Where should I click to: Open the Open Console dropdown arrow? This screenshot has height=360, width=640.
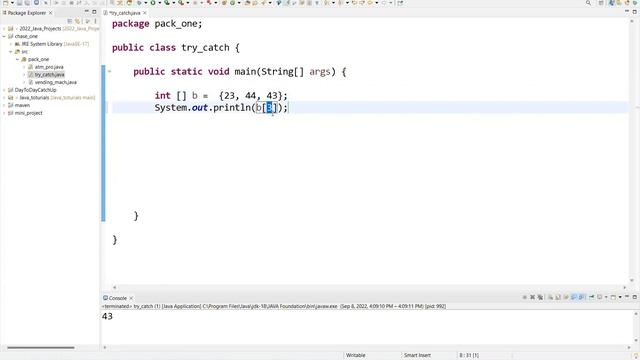620,297
